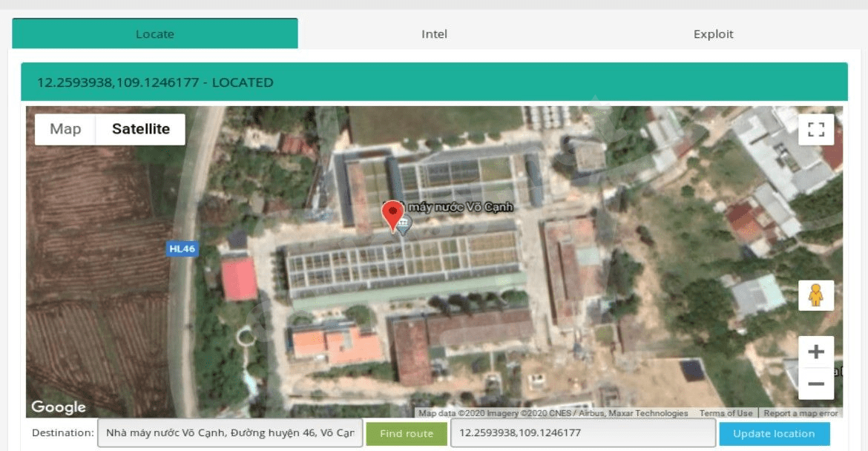Image resolution: width=868 pixels, height=451 pixels.
Task: Switch map view to Map
Action: (65, 129)
